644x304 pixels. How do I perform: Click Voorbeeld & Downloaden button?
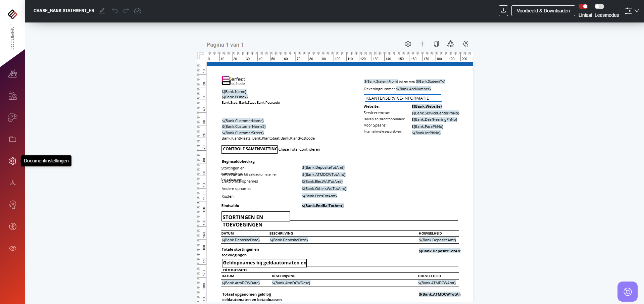point(543,11)
